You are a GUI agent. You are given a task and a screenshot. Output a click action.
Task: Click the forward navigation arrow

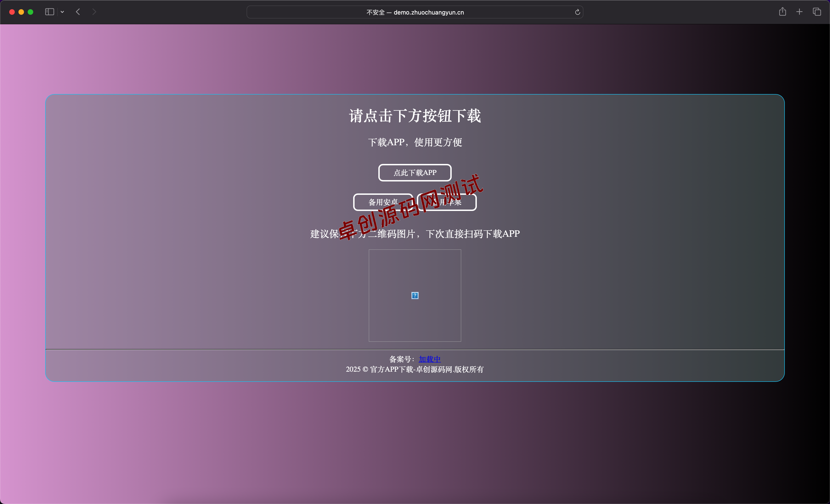pos(94,12)
